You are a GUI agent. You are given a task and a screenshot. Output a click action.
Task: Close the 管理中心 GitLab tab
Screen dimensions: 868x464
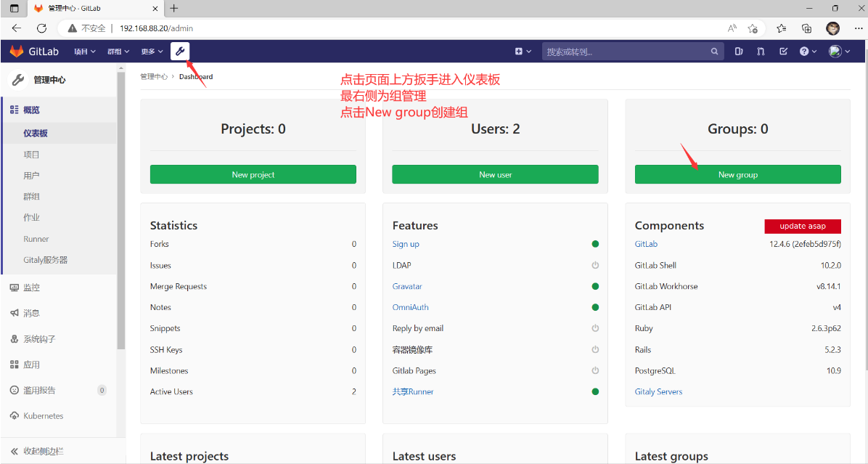tap(155, 8)
